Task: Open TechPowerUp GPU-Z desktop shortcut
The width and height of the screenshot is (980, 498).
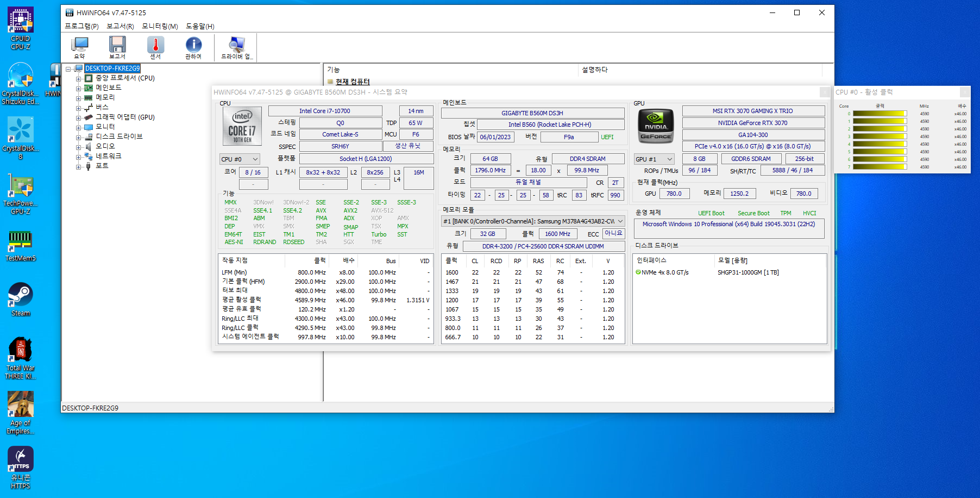Action: point(21,195)
